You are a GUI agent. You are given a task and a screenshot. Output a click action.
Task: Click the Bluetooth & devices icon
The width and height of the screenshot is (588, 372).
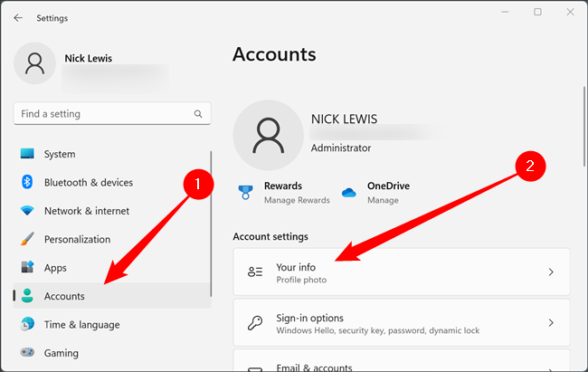click(x=27, y=182)
